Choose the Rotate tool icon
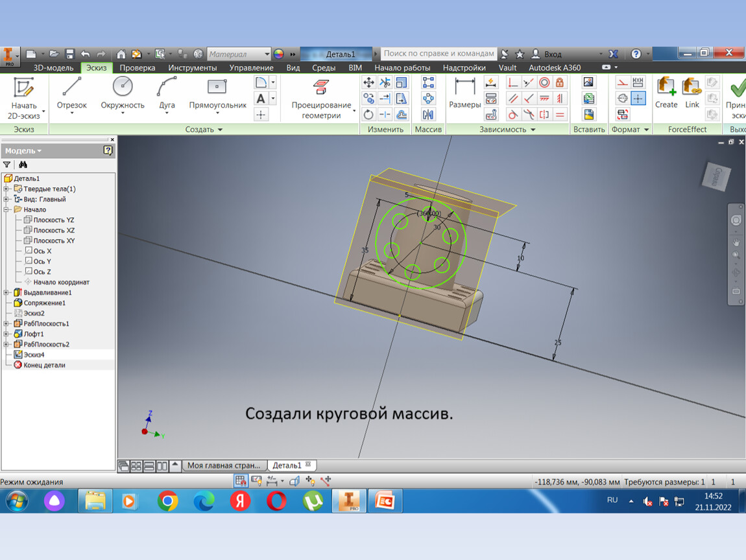746x560 pixels. click(368, 115)
